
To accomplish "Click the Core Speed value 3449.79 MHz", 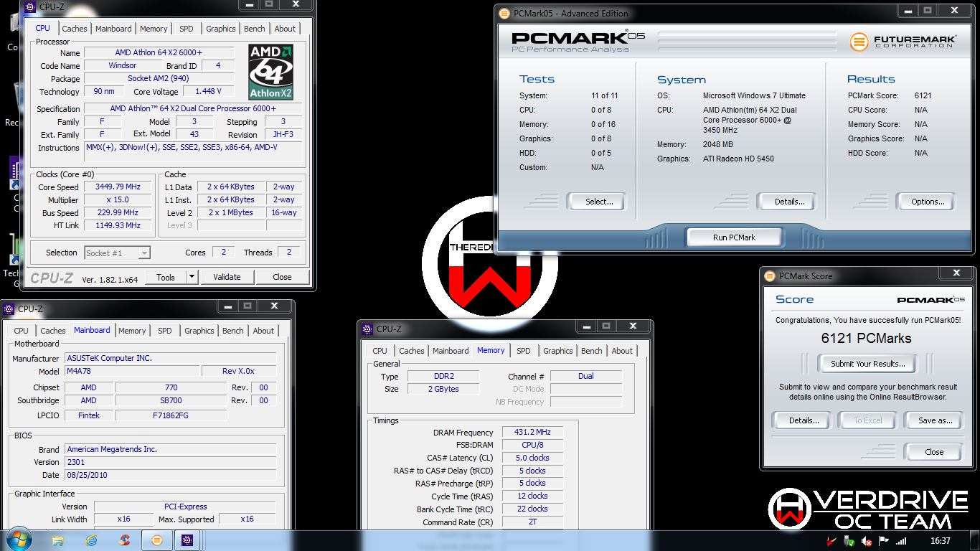I will [118, 187].
